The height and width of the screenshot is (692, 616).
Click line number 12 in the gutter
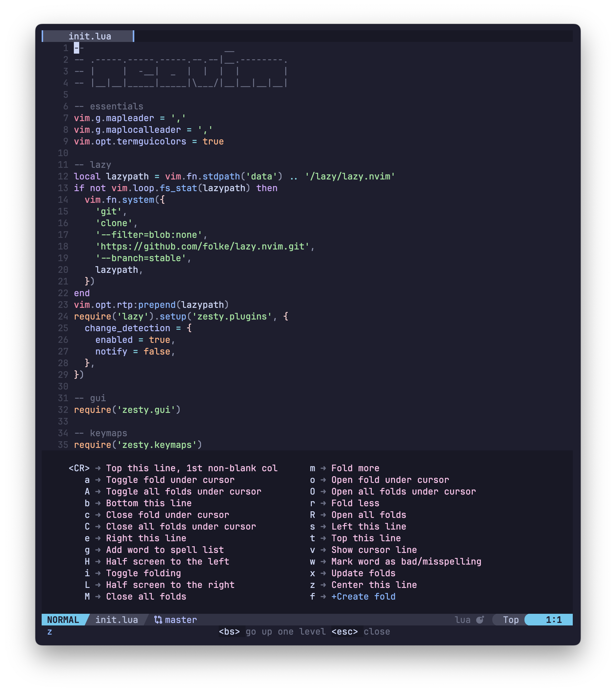point(63,176)
